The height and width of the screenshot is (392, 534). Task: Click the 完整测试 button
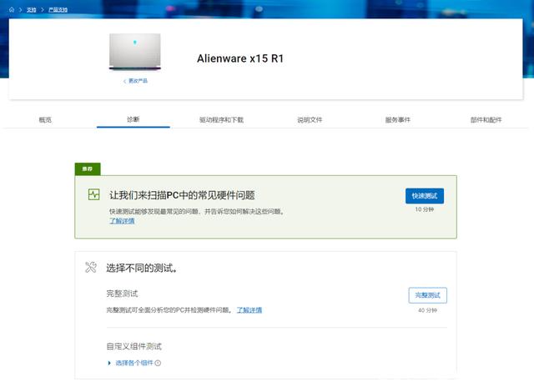[428, 295]
